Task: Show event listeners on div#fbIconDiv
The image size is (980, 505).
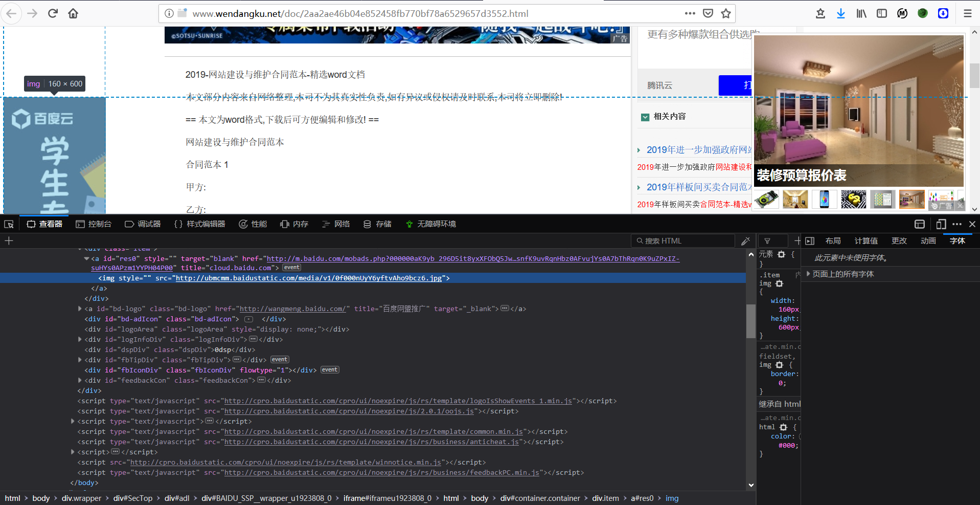Action: pos(330,370)
